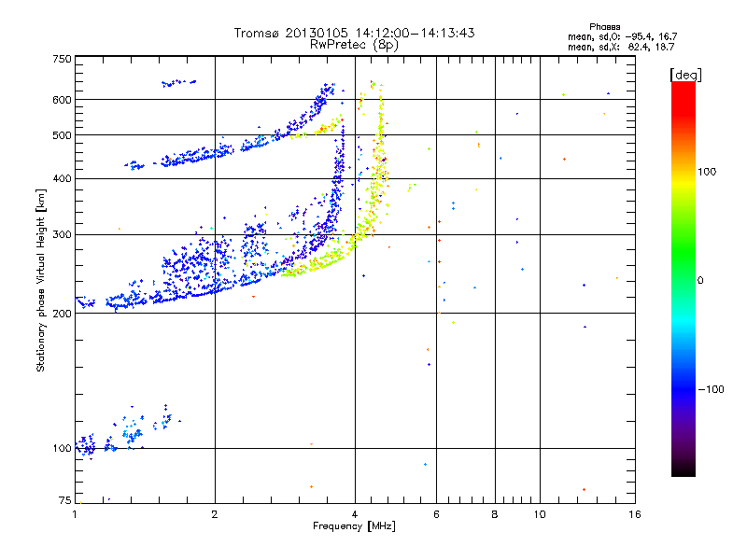Click y-axis tick label '75'
Viewport: 747px width, 560px height.
[65, 500]
